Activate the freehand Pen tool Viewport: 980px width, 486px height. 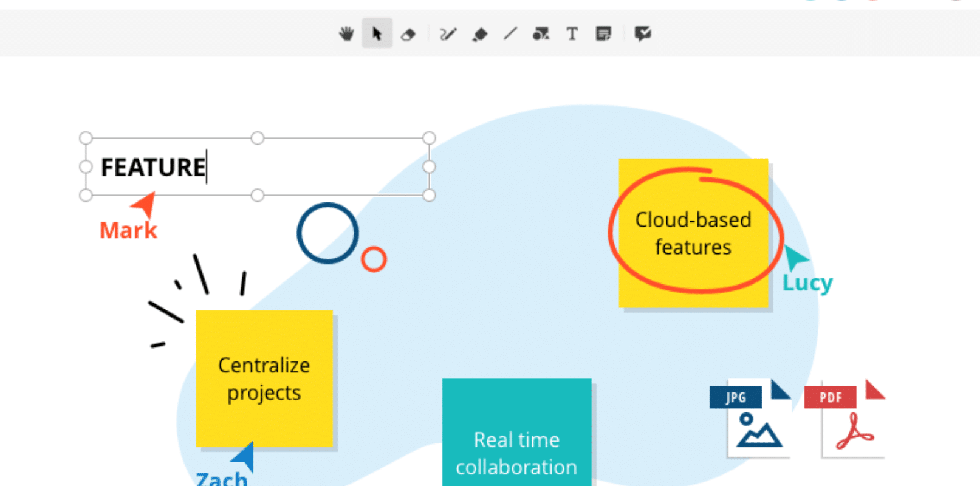tap(448, 34)
